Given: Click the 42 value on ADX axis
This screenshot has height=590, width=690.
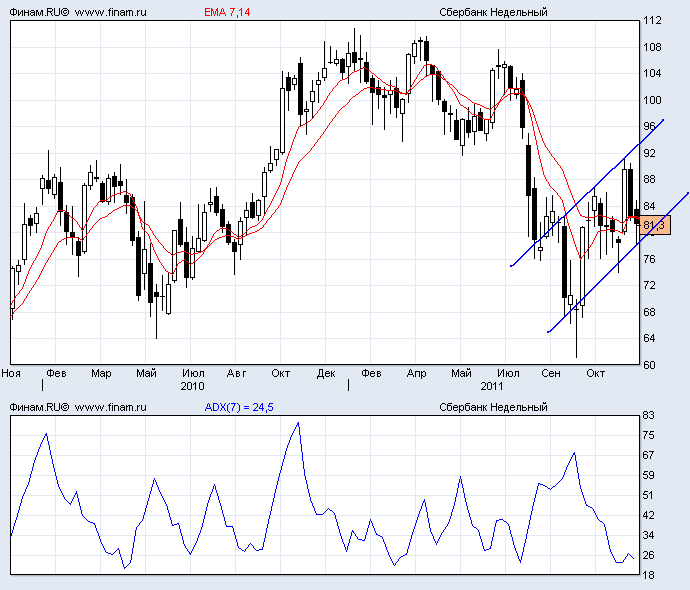Looking at the screenshot, I should click(x=649, y=515).
